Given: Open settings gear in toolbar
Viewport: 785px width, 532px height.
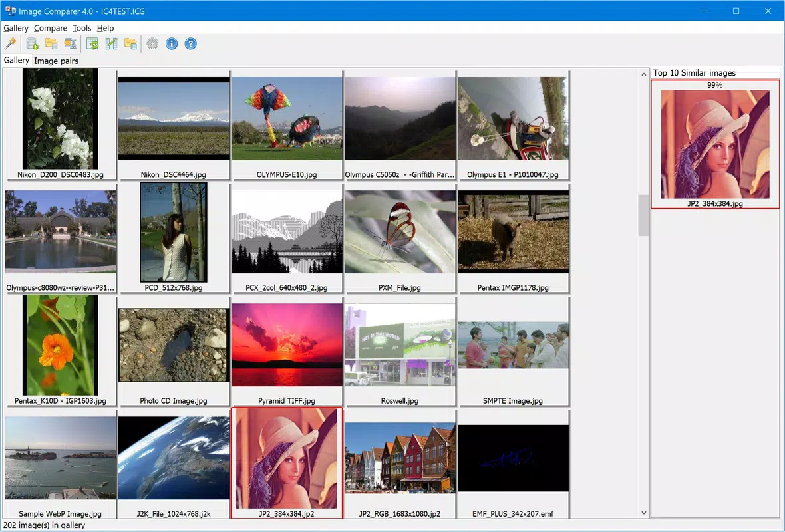Looking at the screenshot, I should point(153,43).
